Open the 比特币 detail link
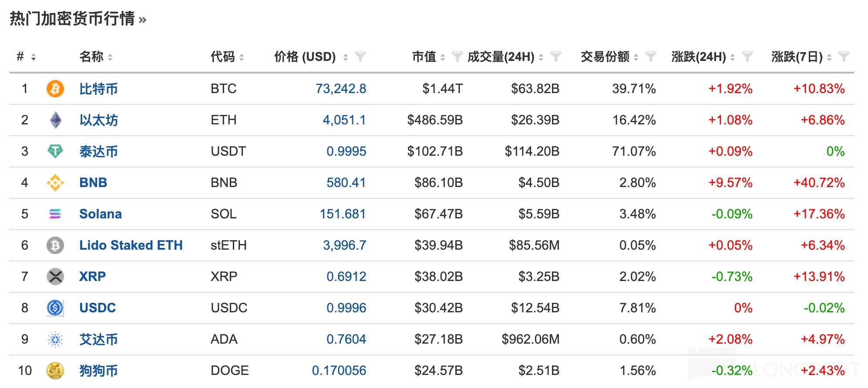The height and width of the screenshot is (388, 868). (x=98, y=89)
